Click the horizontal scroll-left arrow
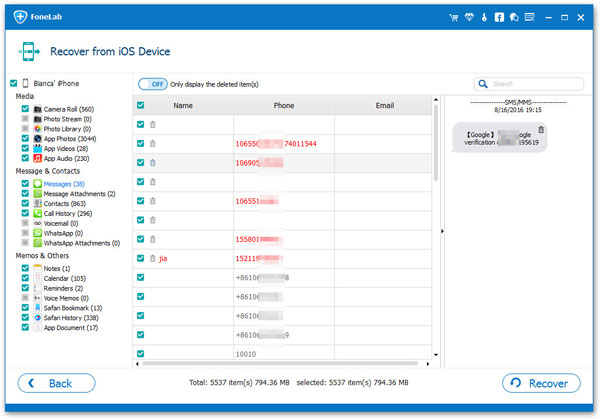600x419 pixels. pyautogui.click(x=137, y=364)
